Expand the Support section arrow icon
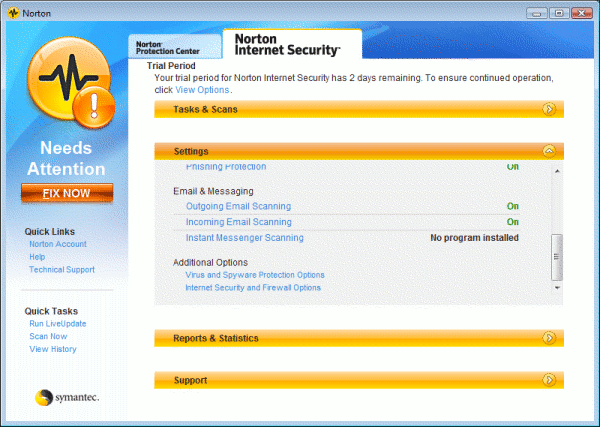600x427 pixels. point(549,380)
